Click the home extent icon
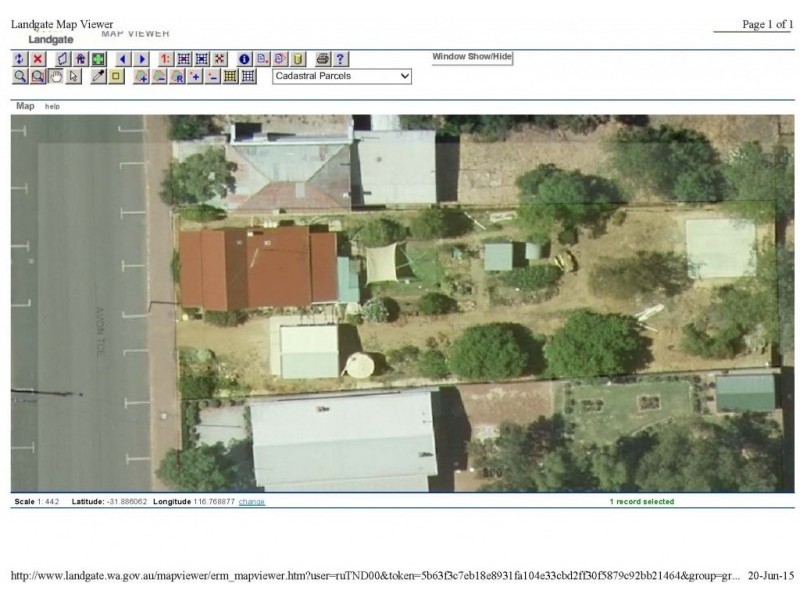This screenshot has width=800, height=600. (x=81, y=59)
